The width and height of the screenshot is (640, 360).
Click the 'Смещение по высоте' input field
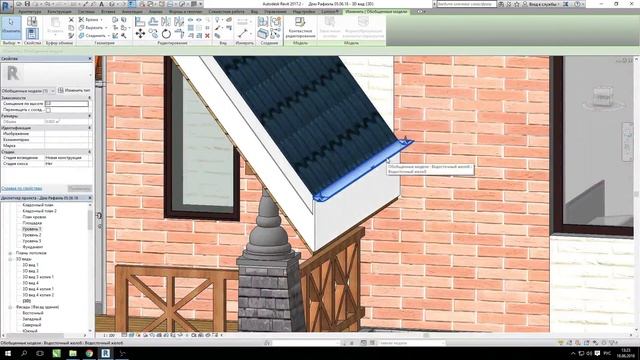[67, 104]
